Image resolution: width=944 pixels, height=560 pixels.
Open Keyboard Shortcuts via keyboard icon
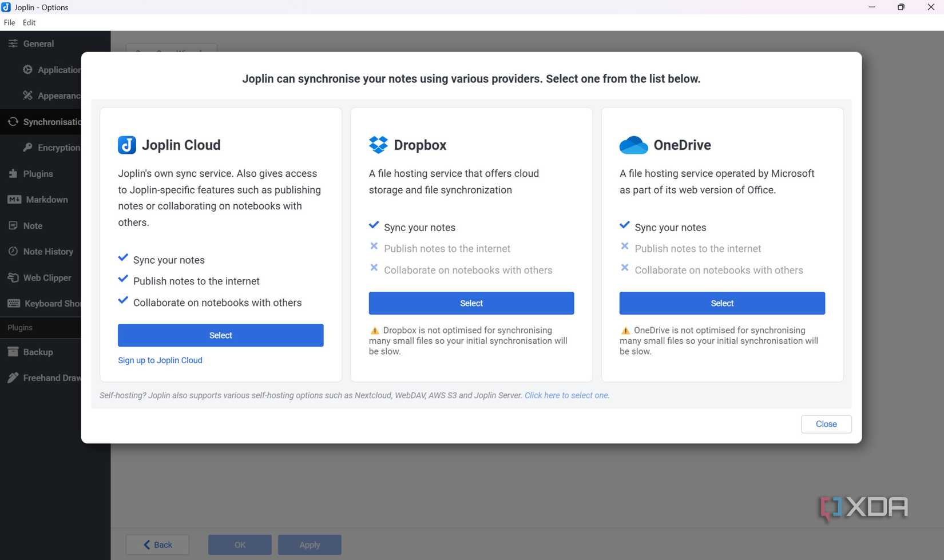click(14, 303)
